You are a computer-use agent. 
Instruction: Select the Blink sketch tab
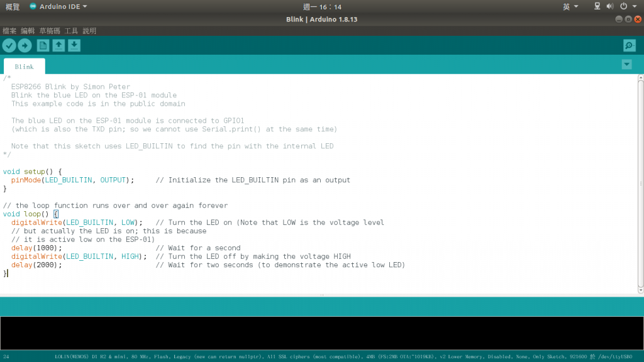[25, 67]
